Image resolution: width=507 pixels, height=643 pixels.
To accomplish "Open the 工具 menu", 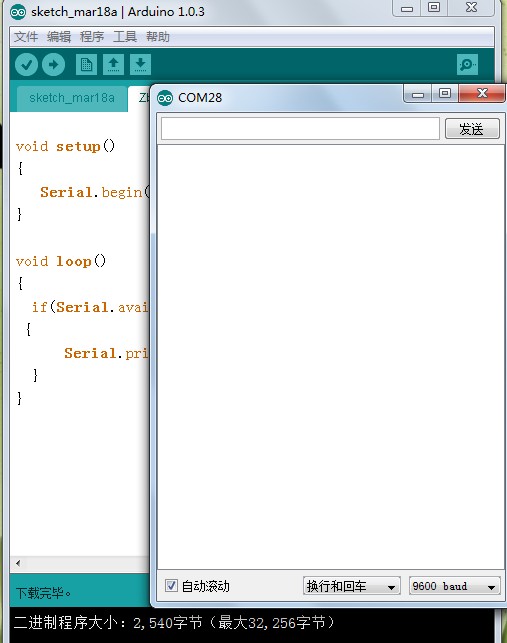I will click(x=125, y=37).
